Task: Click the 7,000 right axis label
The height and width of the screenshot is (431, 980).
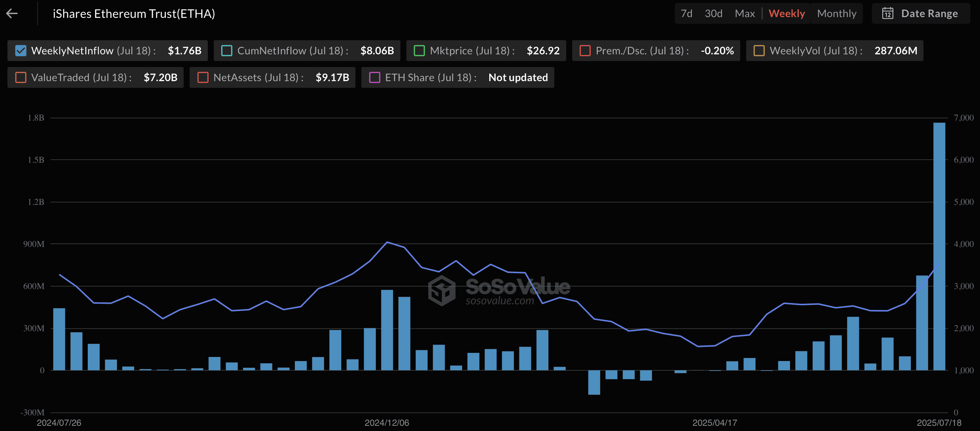Action: [964, 118]
